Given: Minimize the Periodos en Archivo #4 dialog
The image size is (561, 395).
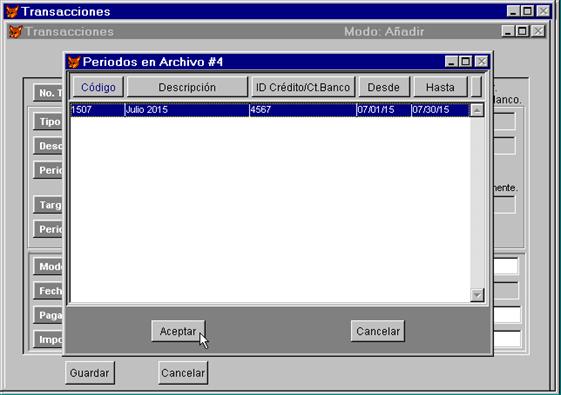Looking at the screenshot, I should pyautogui.click(x=451, y=62).
